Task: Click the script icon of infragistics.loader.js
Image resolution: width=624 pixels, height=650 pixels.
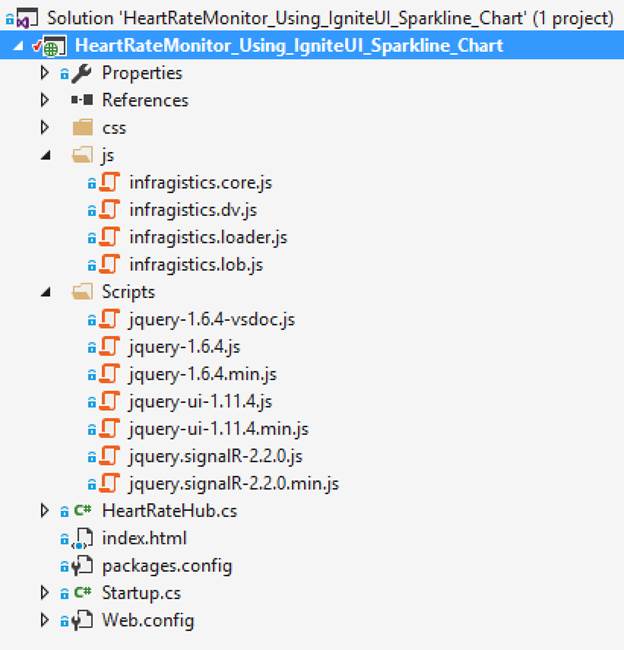Action: 109,237
